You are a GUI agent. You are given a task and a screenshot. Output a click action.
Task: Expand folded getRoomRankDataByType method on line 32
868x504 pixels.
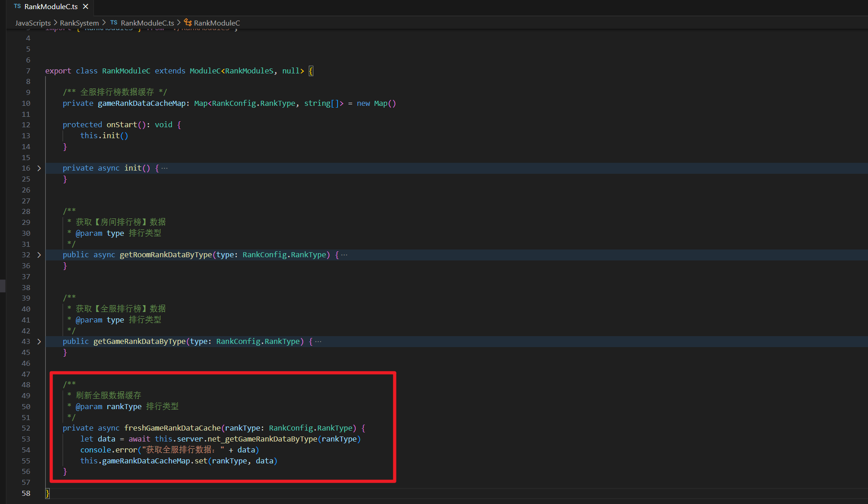[x=39, y=255]
